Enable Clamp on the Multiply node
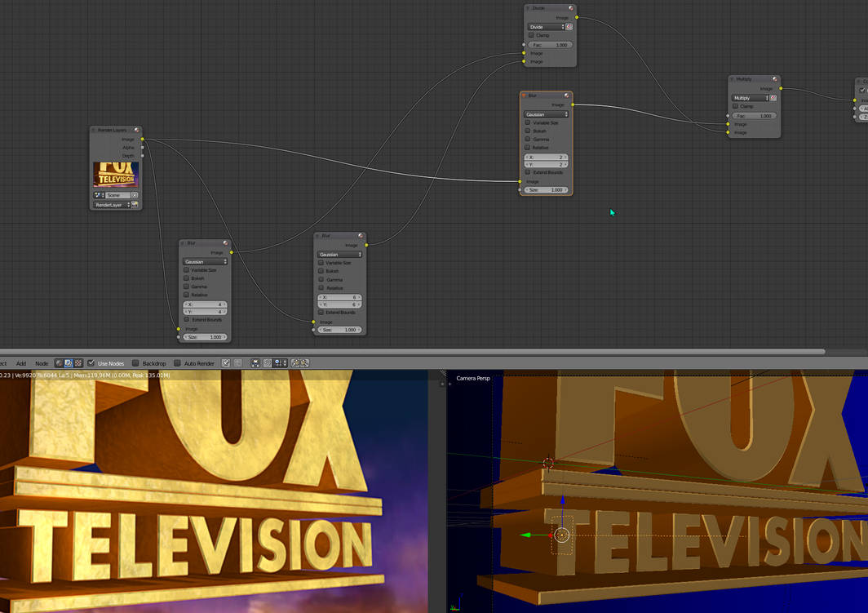This screenshot has width=868, height=613. 735,106
